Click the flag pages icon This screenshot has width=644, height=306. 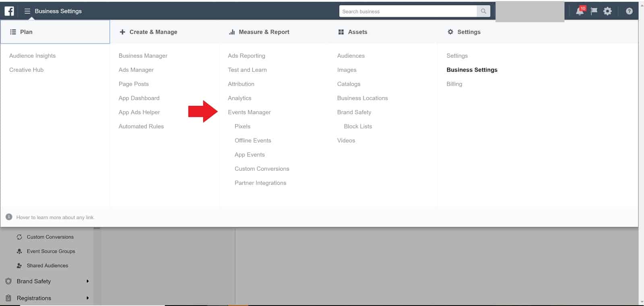coord(594,11)
